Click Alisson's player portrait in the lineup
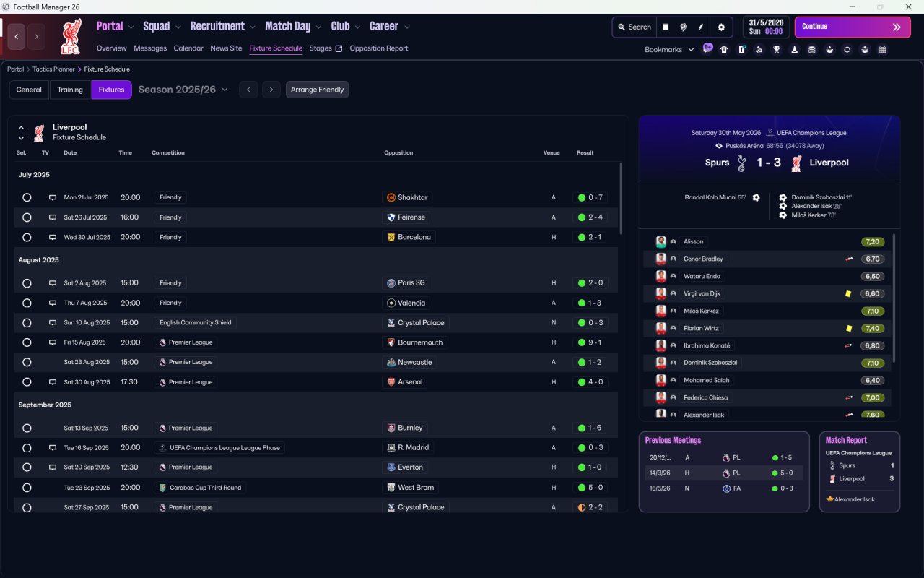This screenshot has width=924, height=578. pos(661,241)
